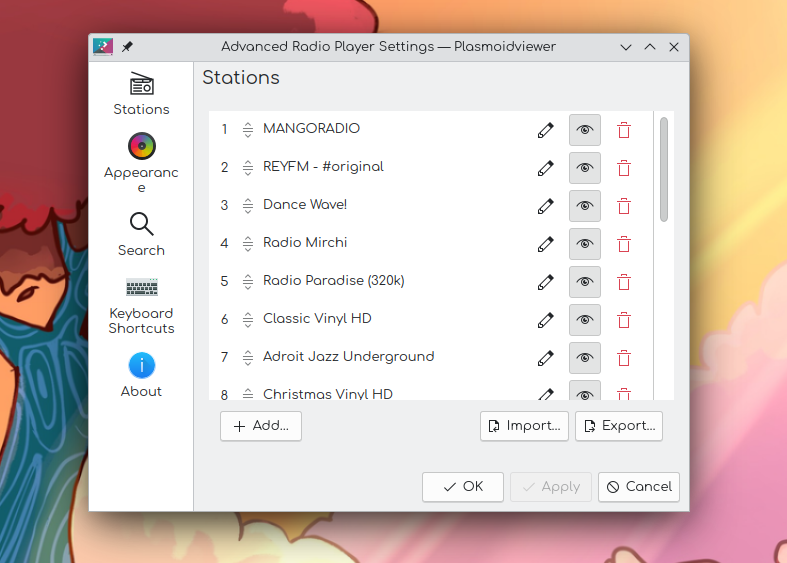Edit the Dance Wave! station
Viewport: 787px width, 563px height.
click(x=546, y=206)
